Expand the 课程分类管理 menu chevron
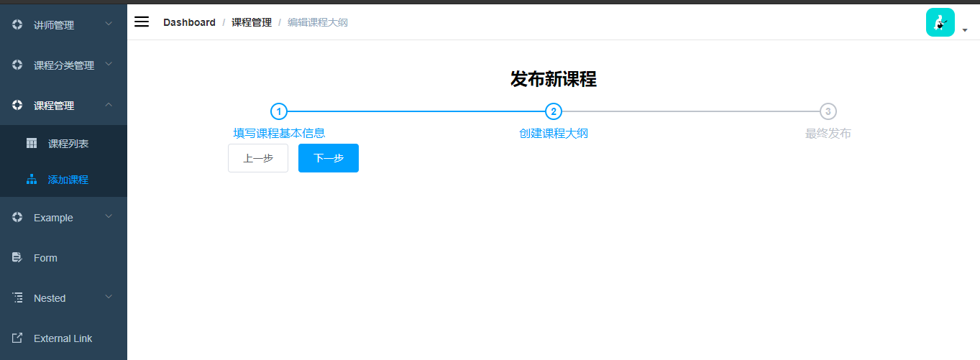 (109, 64)
